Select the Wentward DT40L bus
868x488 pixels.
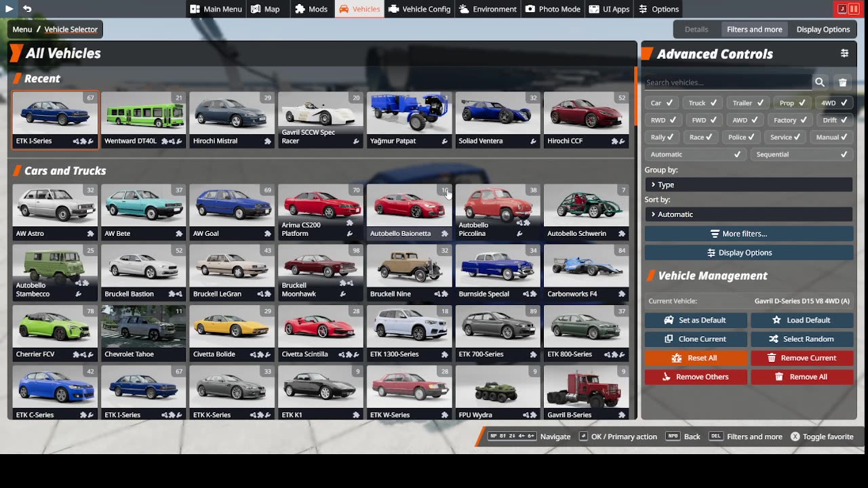click(143, 120)
